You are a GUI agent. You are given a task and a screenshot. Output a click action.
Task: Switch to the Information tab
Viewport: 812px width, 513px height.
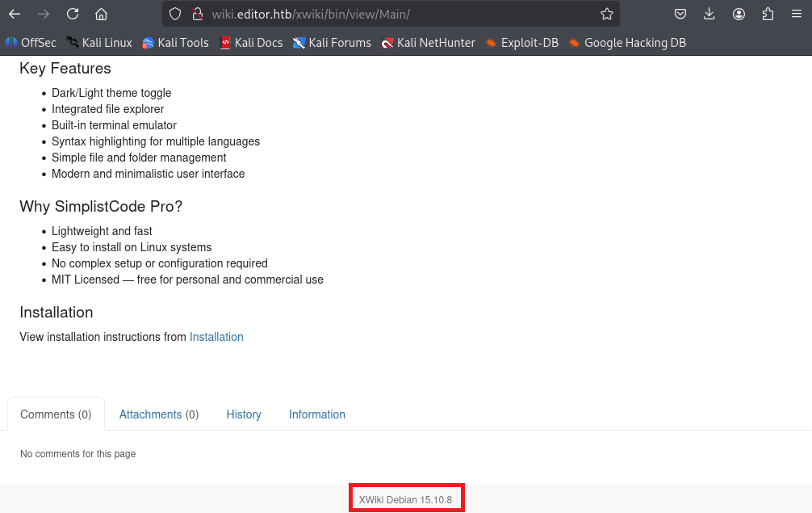317,414
